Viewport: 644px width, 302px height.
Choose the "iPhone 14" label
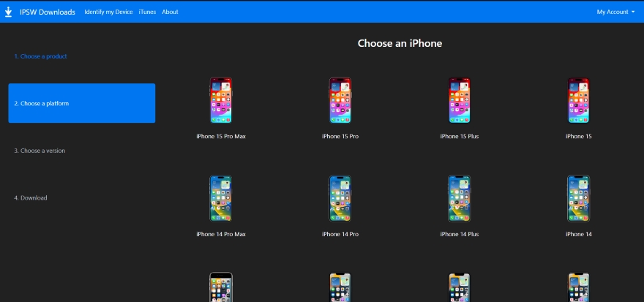coord(578,234)
